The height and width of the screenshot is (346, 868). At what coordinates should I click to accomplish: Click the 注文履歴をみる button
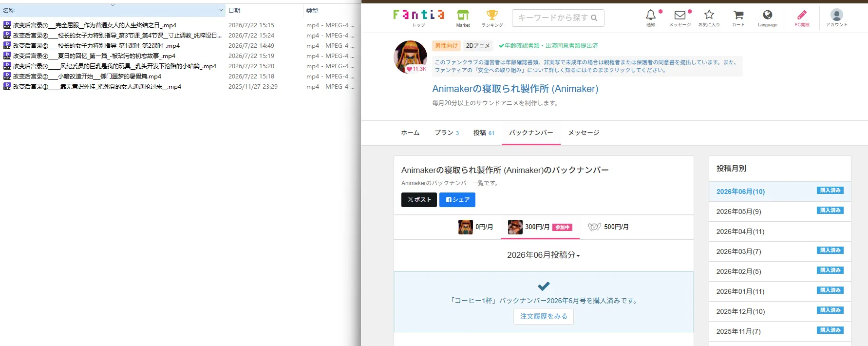pos(544,316)
